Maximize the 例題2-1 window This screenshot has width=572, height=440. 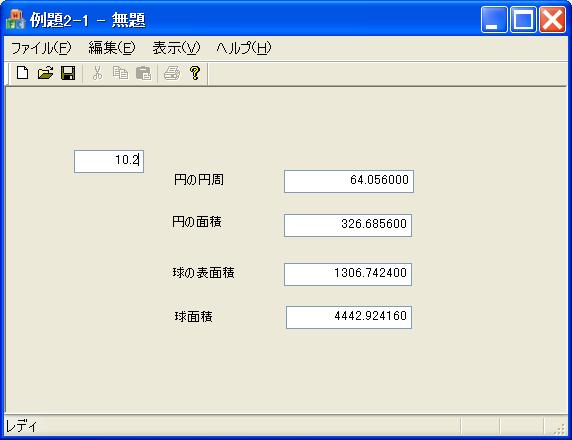[x=523, y=20]
